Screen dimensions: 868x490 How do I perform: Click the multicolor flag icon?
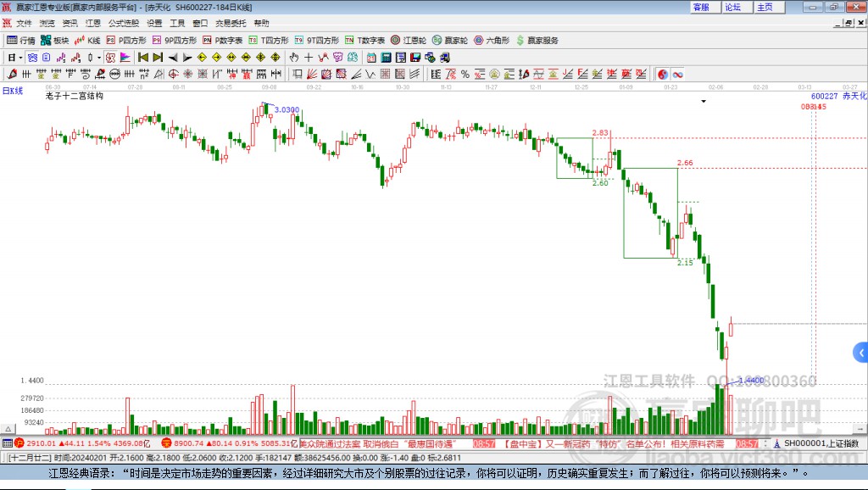125,58
